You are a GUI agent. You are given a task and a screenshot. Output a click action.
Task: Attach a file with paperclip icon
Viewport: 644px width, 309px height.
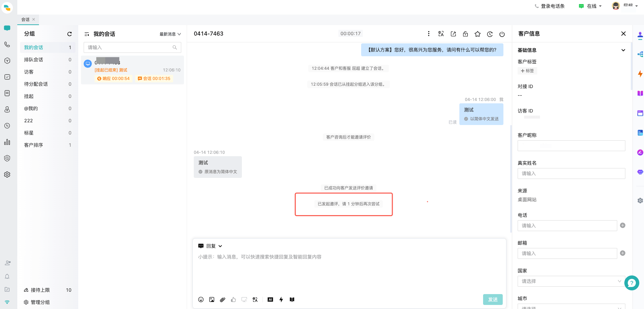coord(223,300)
